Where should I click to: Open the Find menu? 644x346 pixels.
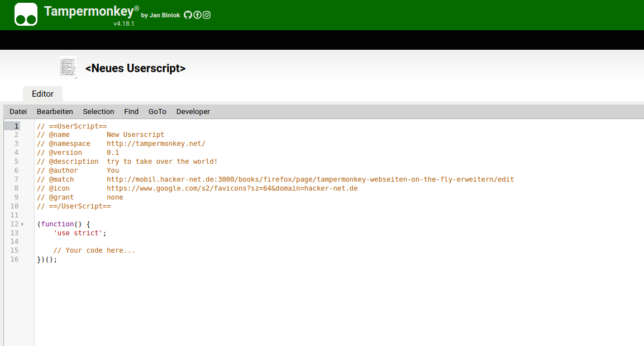click(131, 111)
